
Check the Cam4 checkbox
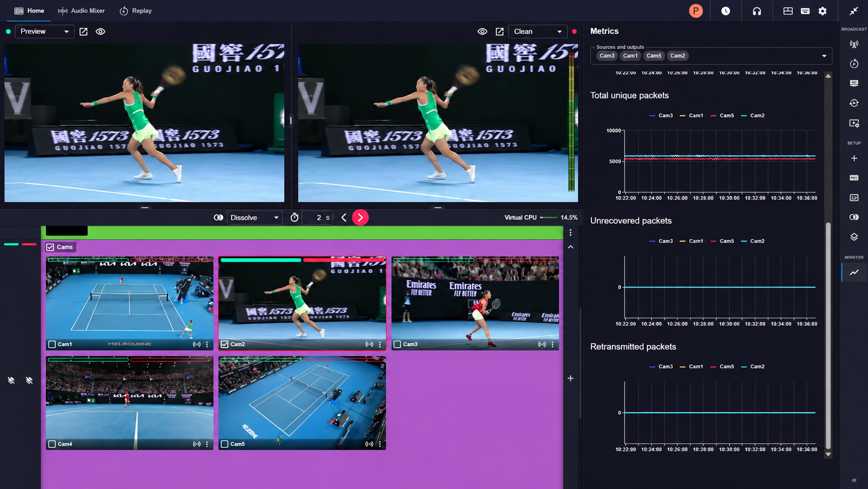point(52,444)
